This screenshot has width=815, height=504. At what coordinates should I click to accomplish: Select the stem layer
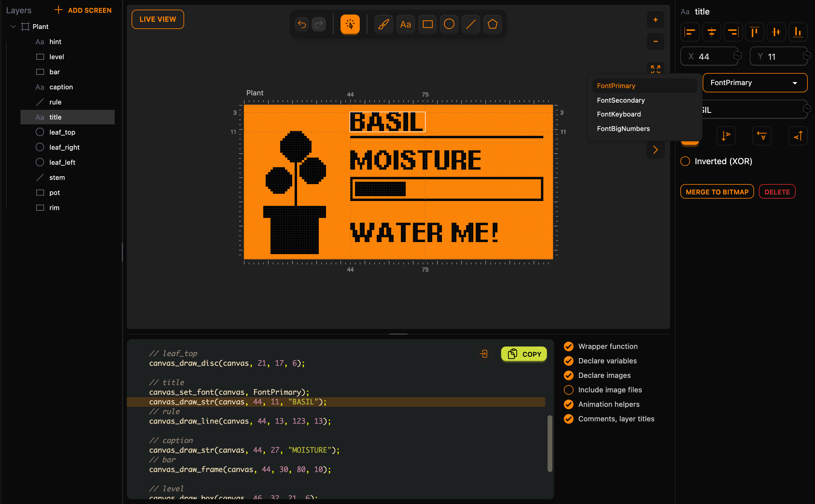[68, 178]
